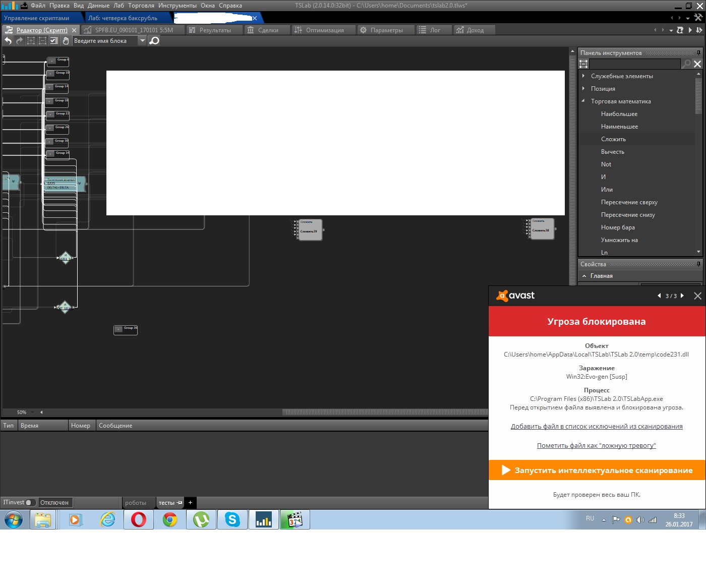Click the Пометить файл как ложную тревогу link
The image size is (706, 588).
pyautogui.click(x=596, y=446)
